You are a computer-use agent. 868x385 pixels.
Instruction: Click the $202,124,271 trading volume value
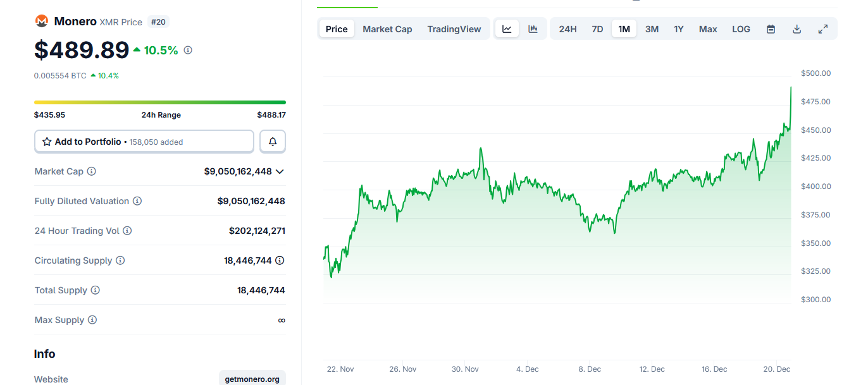pyautogui.click(x=257, y=231)
